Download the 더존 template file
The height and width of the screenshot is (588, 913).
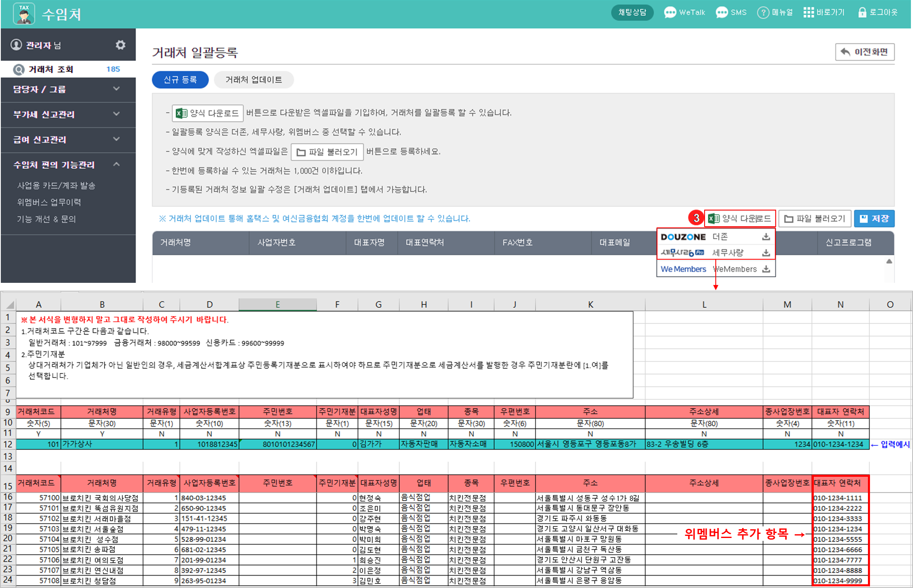(x=766, y=237)
